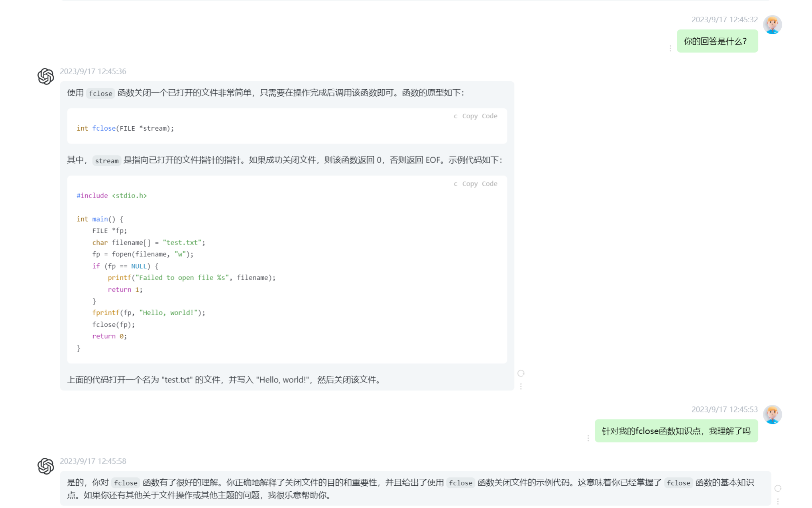Click user avatar at 12:45:53 message
The height and width of the screenshot is (508, 812).
pyautogui.click(x=772, y=414)
